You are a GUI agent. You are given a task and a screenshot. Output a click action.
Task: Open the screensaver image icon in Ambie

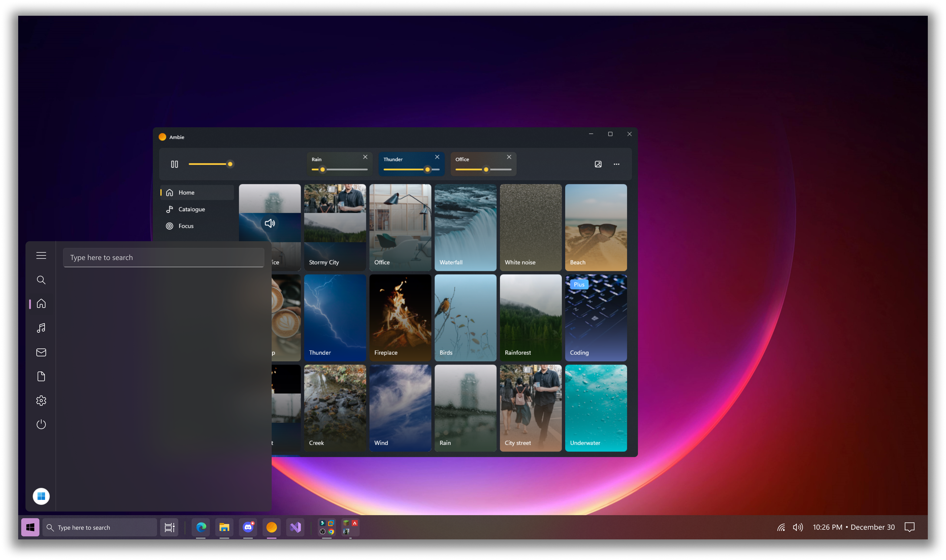(x=598, y=164)
